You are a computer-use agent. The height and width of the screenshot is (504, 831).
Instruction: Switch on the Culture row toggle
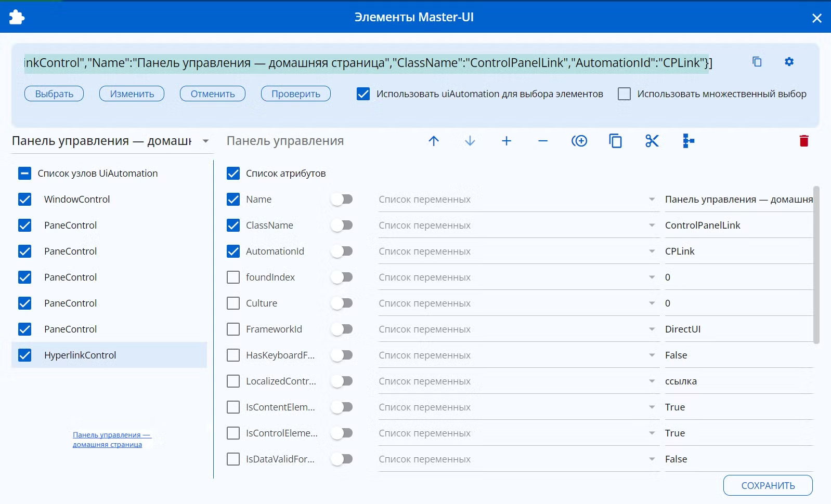(342, 303)
